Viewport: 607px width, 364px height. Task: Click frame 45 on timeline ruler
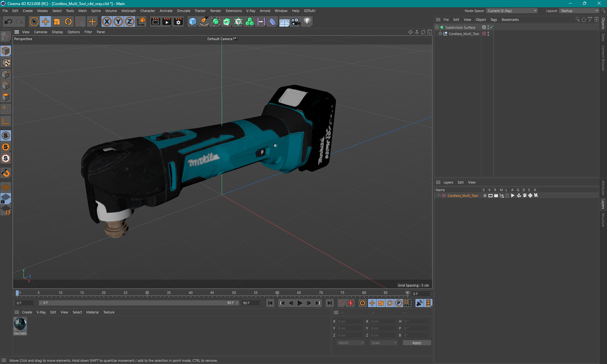click(x=212, y=293)
